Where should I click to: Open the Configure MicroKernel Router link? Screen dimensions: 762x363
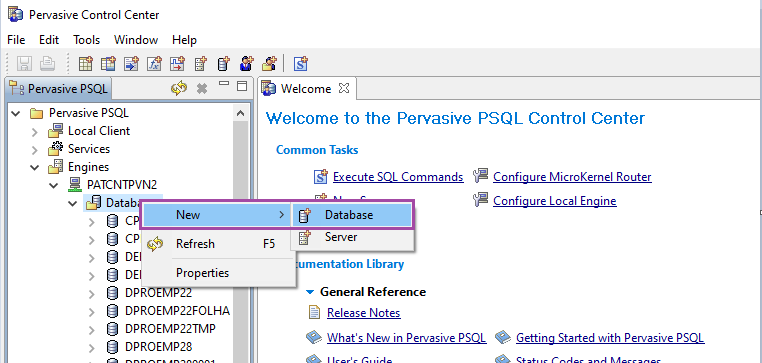tap(572, 177)
